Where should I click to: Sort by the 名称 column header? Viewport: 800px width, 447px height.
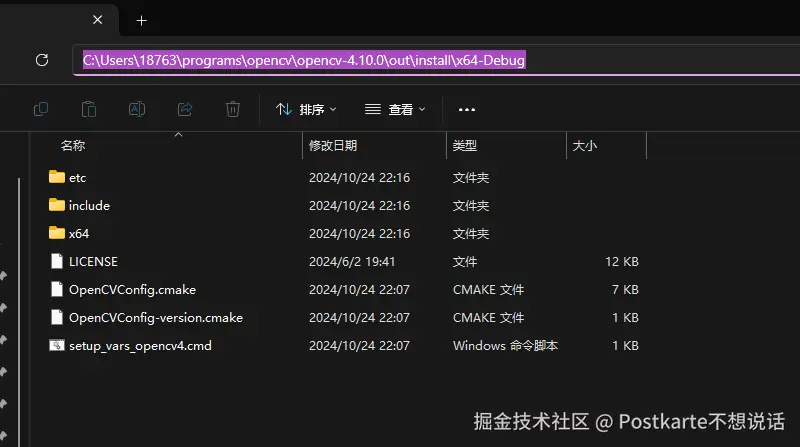pos(73,146)
